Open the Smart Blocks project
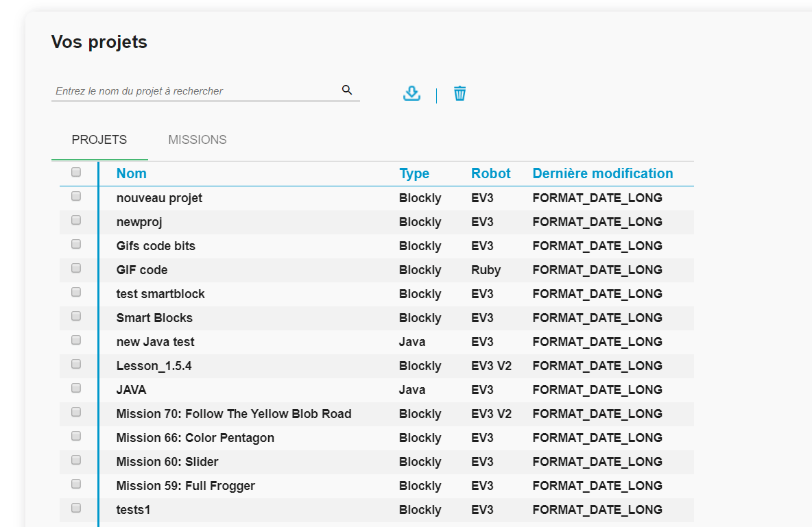 coord(154,318)
